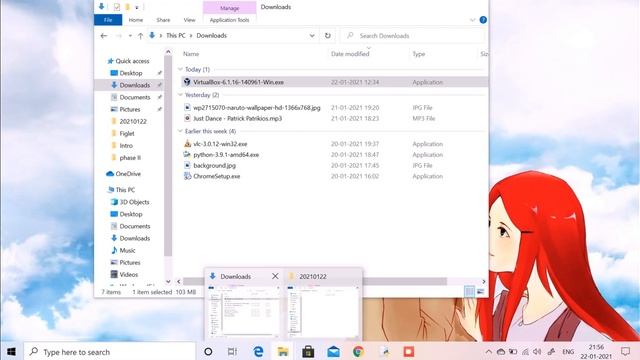Click horizontal scrollbar right arrow
This screenshot has width=640, height=360.
[x=484, y=281]
